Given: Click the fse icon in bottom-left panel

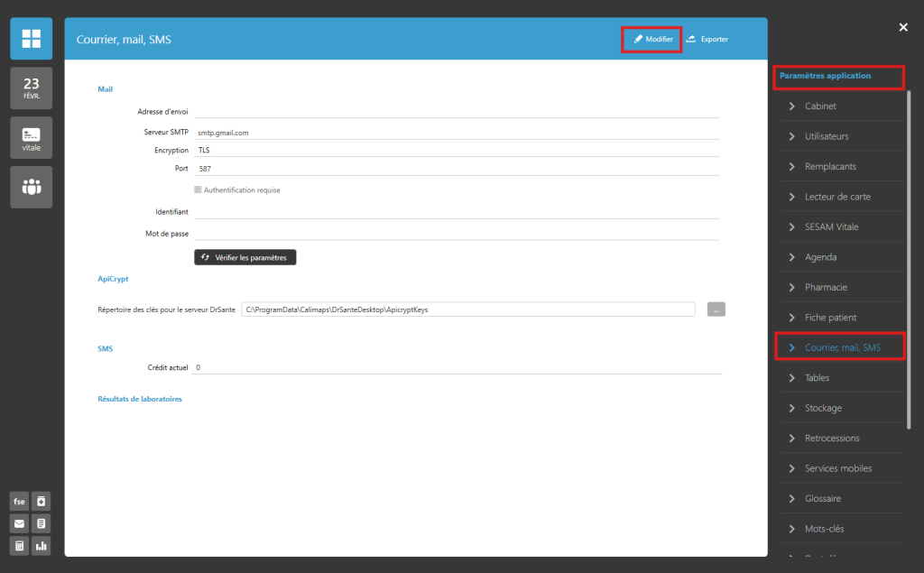Looking at the screenshot, I should point(19,501).
